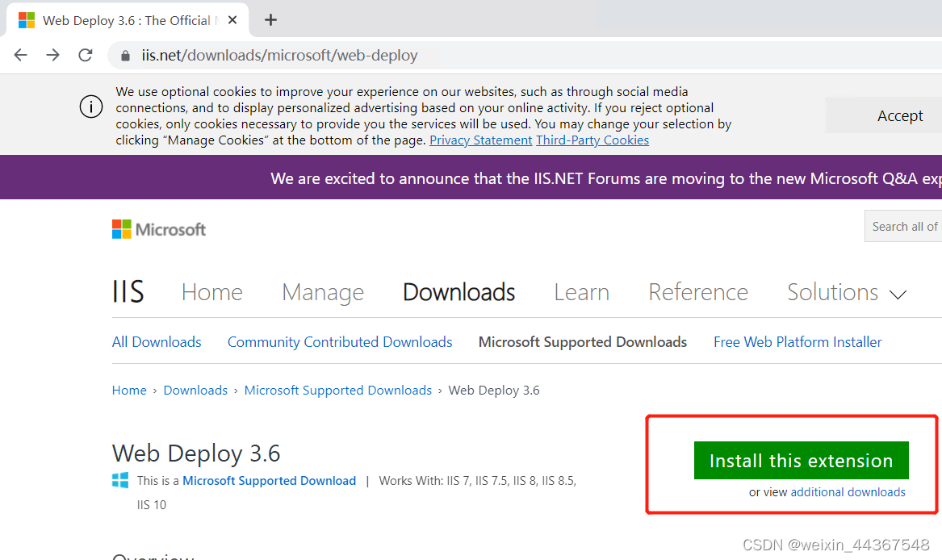Open the Reference nav item
942x560 pixels.
click(x=698, y=292)
